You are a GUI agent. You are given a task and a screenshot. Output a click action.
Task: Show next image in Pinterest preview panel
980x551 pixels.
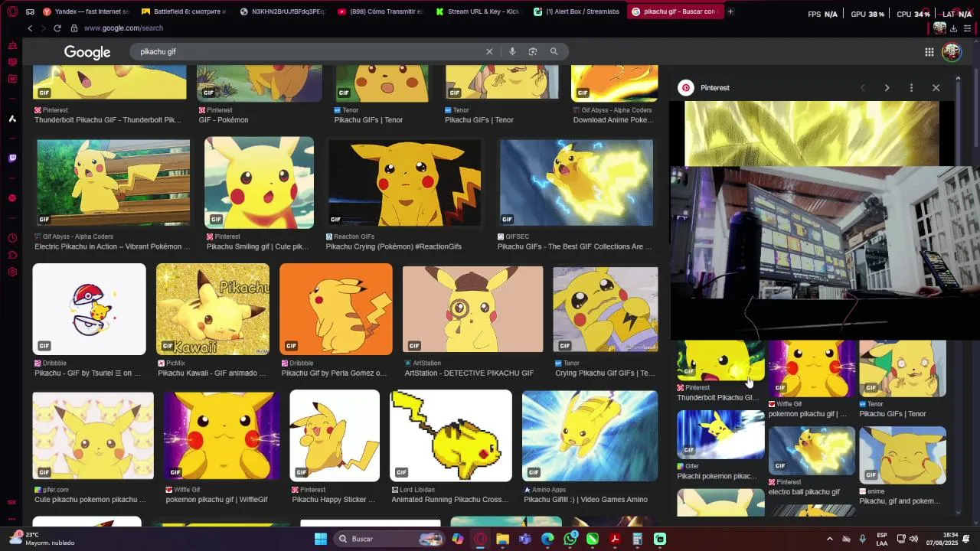887,88
